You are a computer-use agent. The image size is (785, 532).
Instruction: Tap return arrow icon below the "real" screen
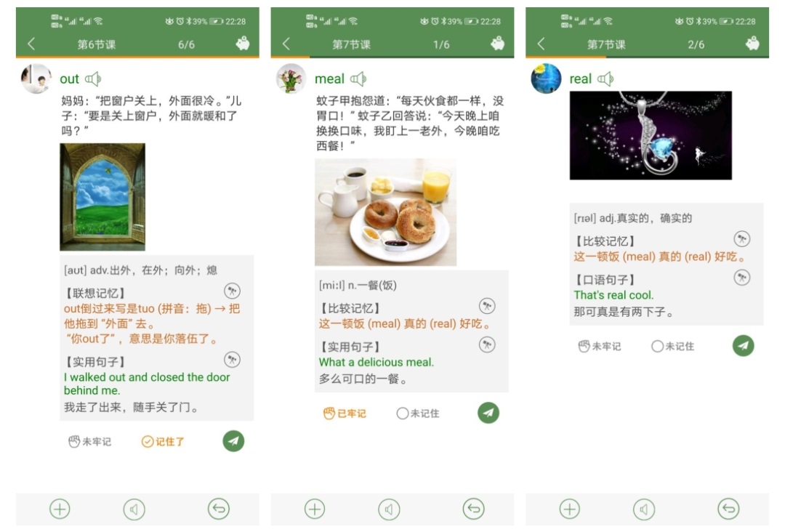(728, 509)
